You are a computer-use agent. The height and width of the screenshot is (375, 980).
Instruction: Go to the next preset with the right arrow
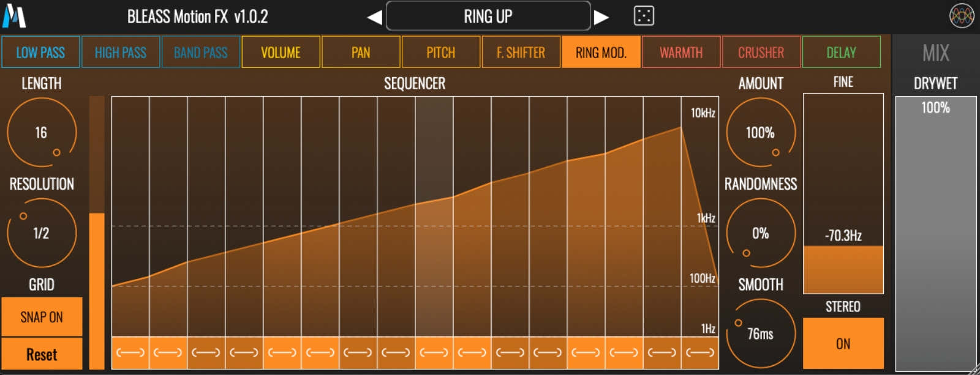[x=601, y=17]
